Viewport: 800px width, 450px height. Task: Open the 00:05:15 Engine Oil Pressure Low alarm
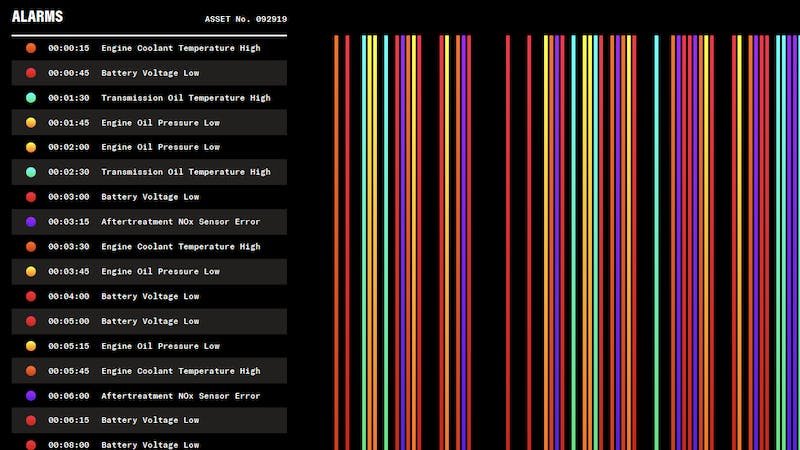point(150,346)
